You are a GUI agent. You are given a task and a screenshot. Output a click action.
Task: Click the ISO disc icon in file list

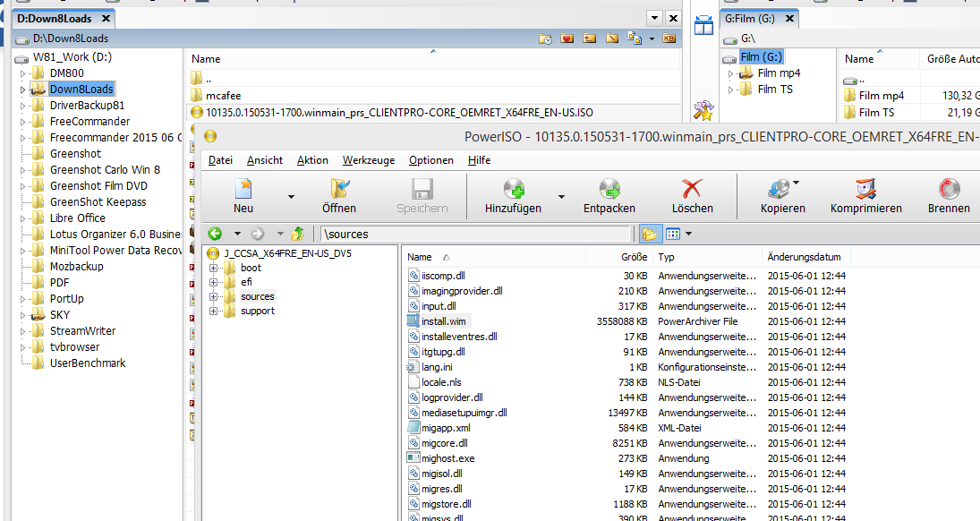197,113
